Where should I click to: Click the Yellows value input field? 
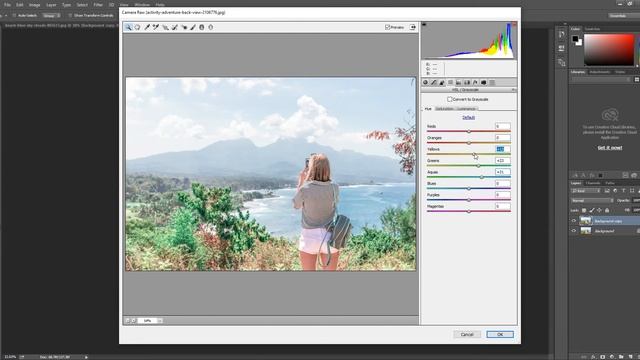click(x=502, y=149)
